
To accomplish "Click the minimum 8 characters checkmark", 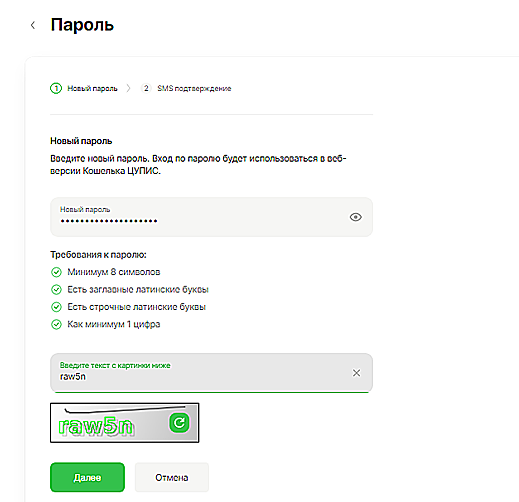I will [x=56, y=272].
